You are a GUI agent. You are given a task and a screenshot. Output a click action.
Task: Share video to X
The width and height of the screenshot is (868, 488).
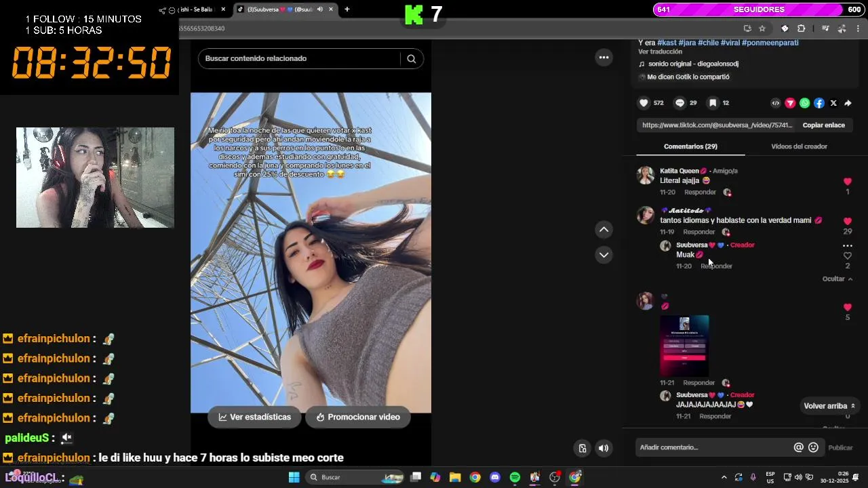(x=833, y=103)
